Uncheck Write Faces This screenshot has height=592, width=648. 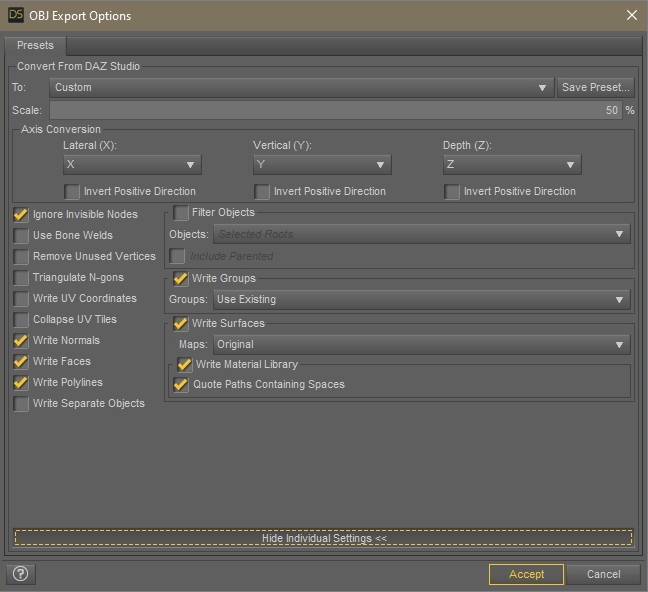coord(21,362)
